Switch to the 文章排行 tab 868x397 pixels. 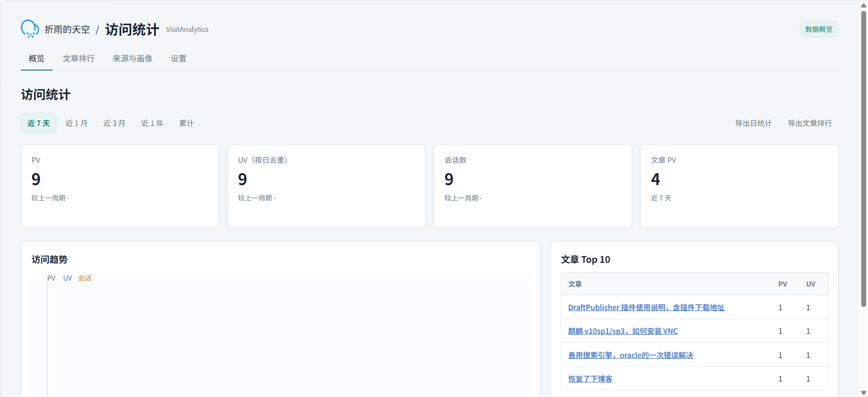click(79, 59)
